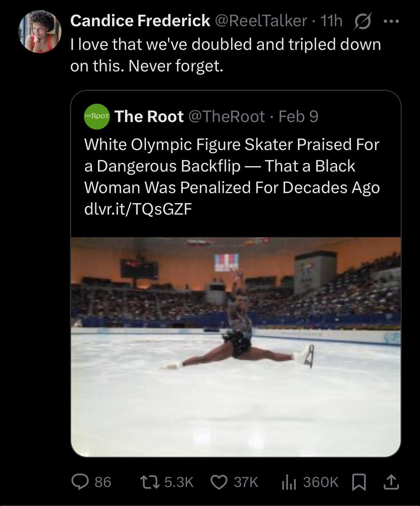Click the reply speech bubble icon
The image size is (420, 506).
(x=80, y=482)
